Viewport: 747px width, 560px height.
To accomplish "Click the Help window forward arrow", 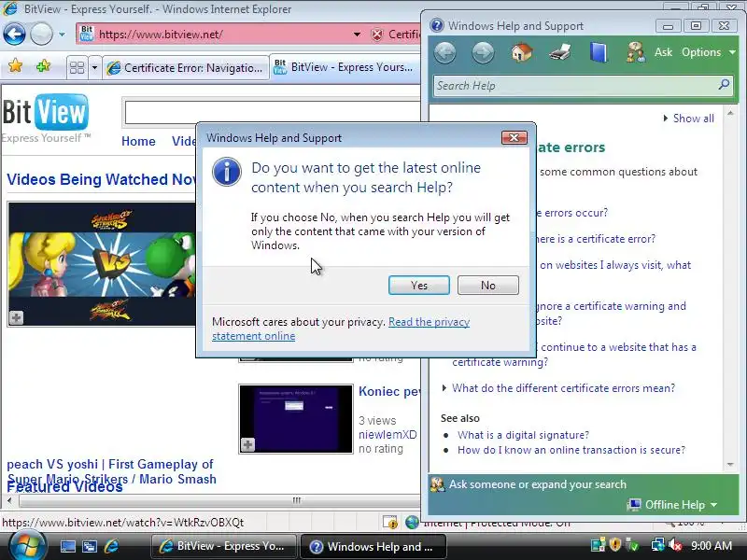I will pos(483,52).
